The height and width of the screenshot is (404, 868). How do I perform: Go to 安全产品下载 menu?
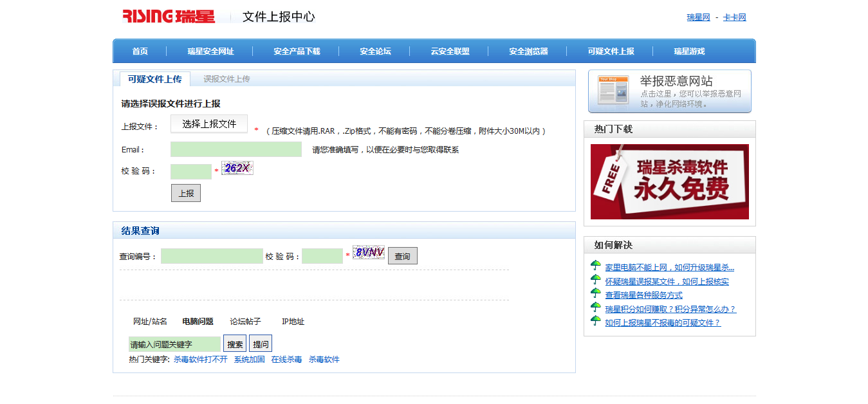tap(297, 51)
